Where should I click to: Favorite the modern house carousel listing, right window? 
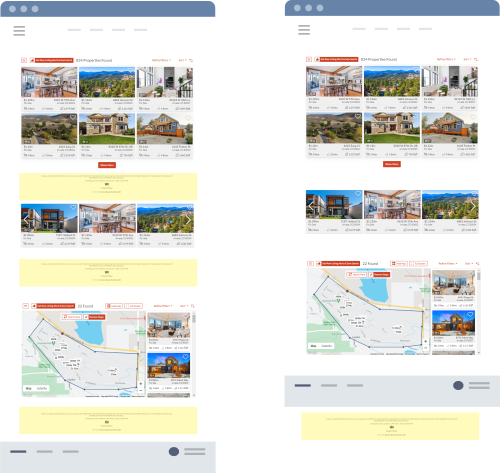pyautogui.click(x=358, y=194)
